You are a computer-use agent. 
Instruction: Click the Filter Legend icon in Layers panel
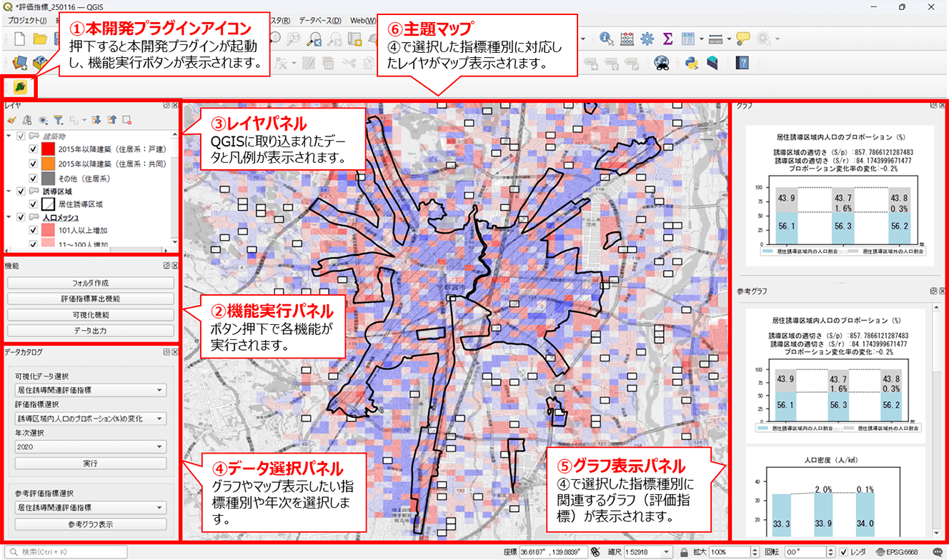click(59, 120)
